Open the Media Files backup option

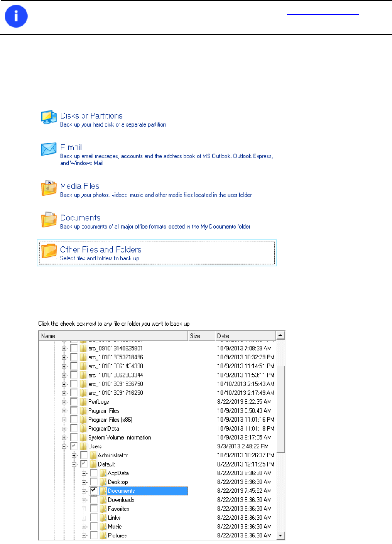pos(80,186)
